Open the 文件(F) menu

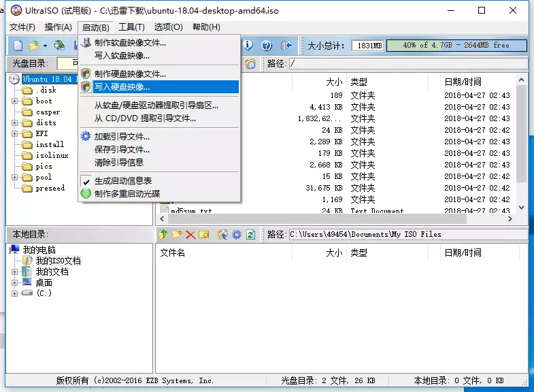22,27
